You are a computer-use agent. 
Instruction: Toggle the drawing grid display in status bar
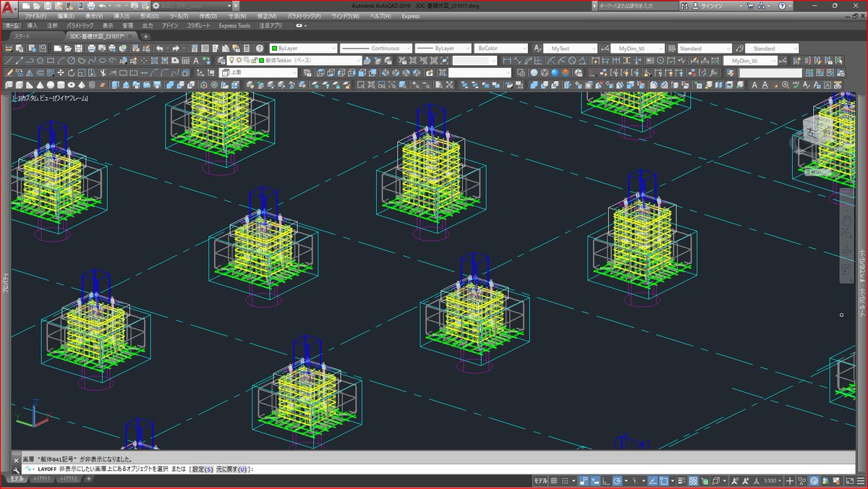click(554, 481)
